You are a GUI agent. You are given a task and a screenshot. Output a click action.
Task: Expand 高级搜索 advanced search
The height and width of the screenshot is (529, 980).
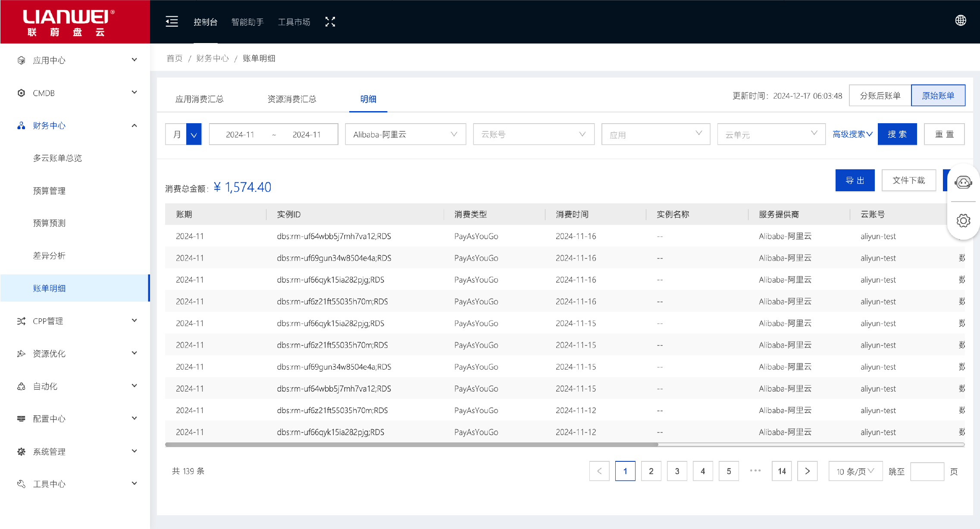point(852,134)
